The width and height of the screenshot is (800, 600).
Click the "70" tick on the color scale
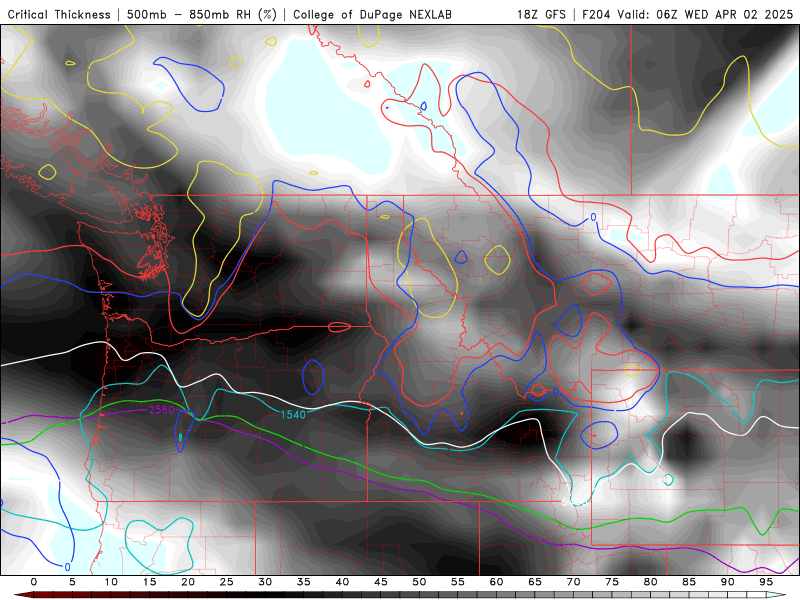click(x=573, y=582)
